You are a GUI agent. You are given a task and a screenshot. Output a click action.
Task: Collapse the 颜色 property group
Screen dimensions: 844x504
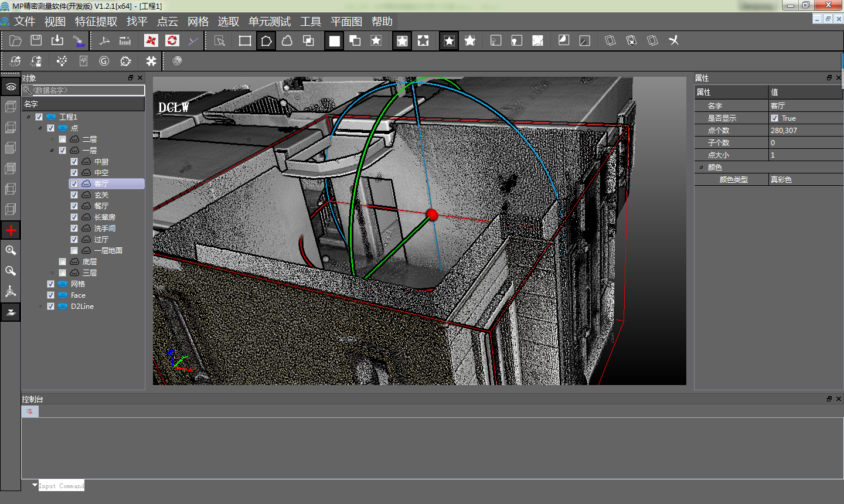701,168
